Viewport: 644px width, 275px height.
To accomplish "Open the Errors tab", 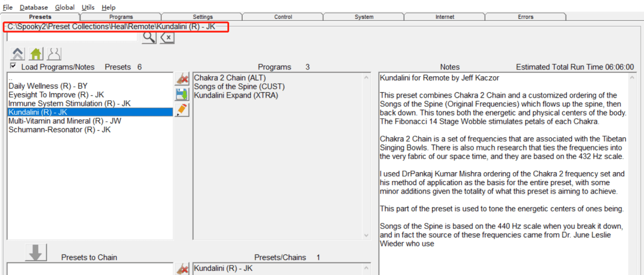I will coord(525,17).
